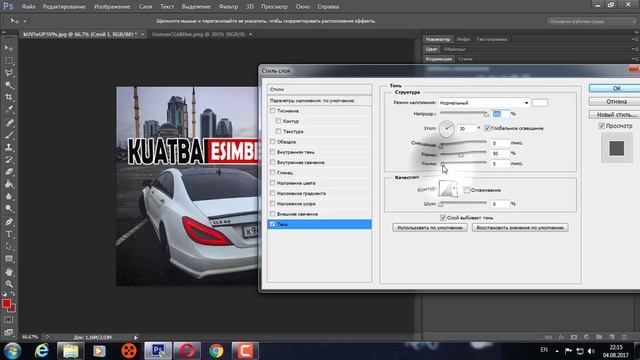Image resolution: width=640 pixels, height=360 pixels.
Task: Enable the Обводка effect checkbox
Action: [272, 142]
